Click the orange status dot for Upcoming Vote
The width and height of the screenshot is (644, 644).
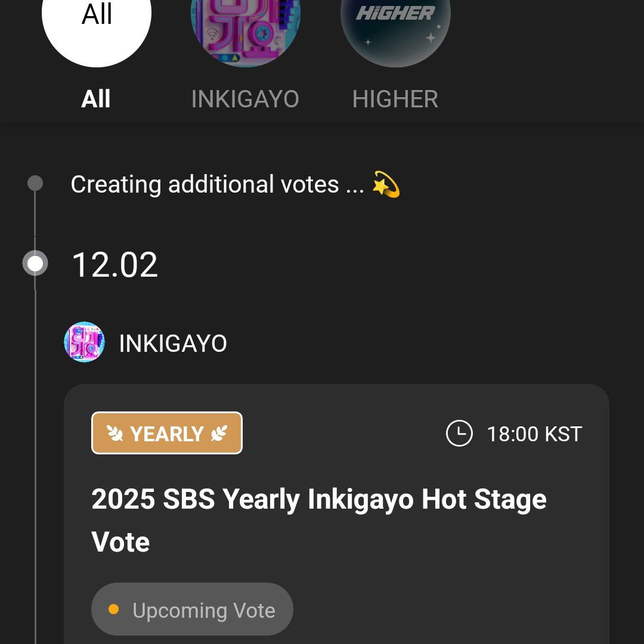pos(114,609)
